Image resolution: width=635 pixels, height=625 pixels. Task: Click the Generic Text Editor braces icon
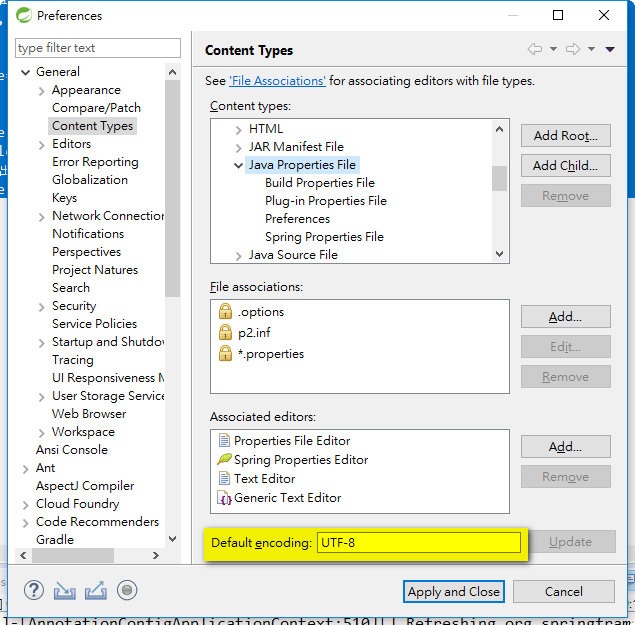[x=224, y=497]
